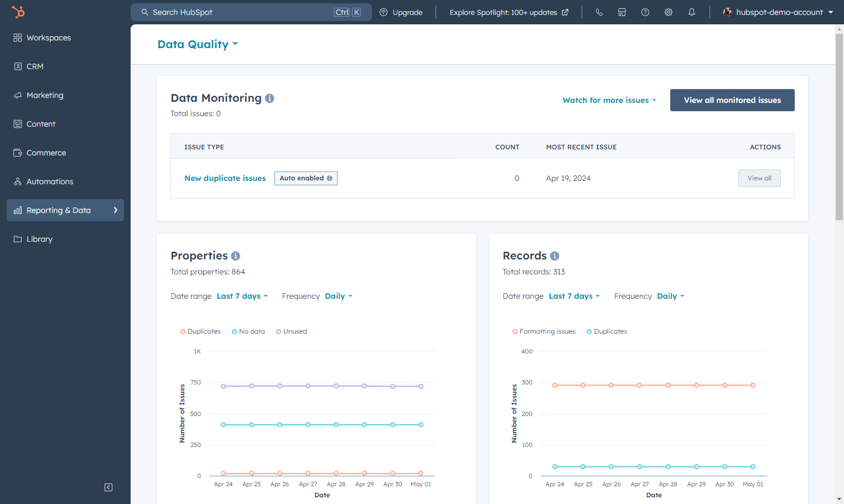Toggle Unused series in Properties chart
The width and height of the screenshot is (844, 504).
click(292, 331)
